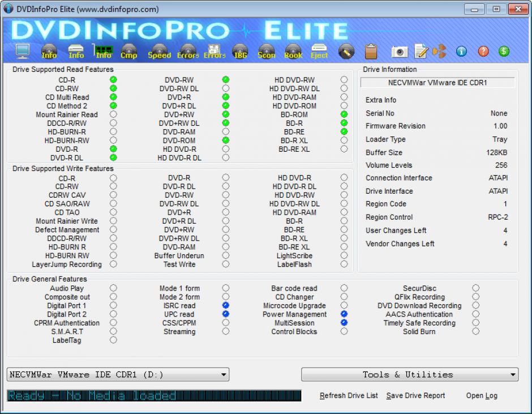
Task: Click the orange fan-shaped icon
Action: coord(439,52)
